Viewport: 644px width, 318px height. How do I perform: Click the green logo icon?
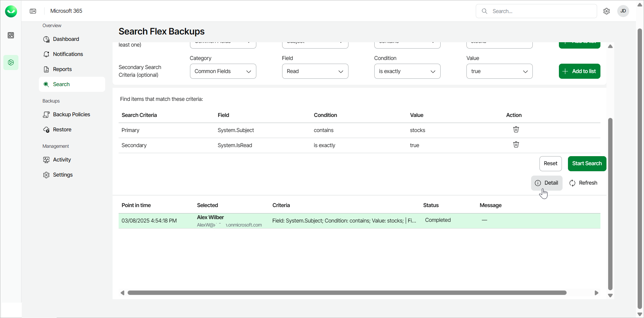point(11,11)
